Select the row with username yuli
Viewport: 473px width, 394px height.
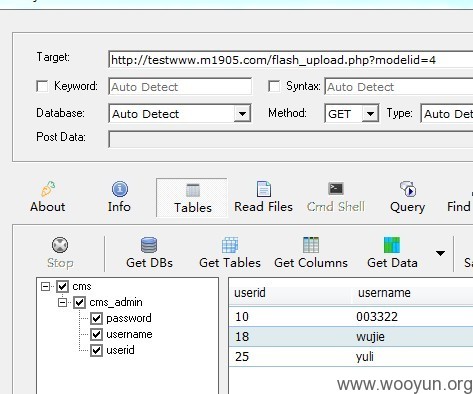[x=351, y=356]
